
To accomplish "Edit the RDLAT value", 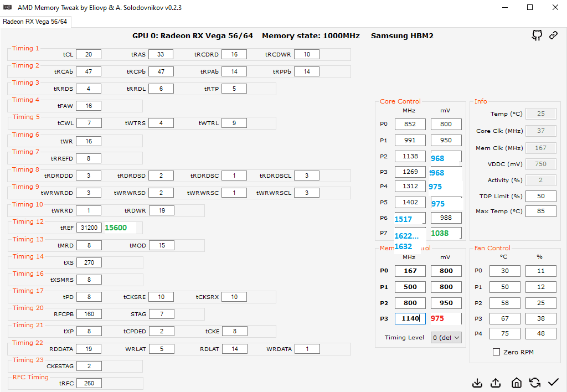I will pos(235,349).
